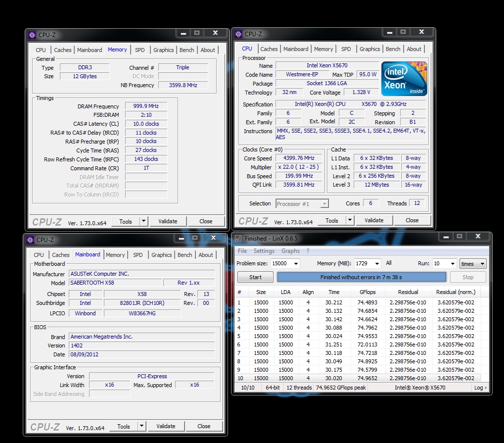Click Tools button in CPU window

[x=332, y=220]
